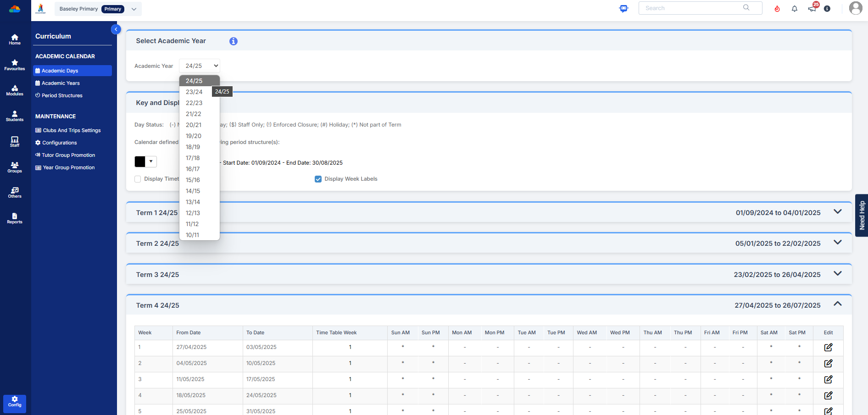Expand the Term 1 24/25 section

(x=837, y=212)
